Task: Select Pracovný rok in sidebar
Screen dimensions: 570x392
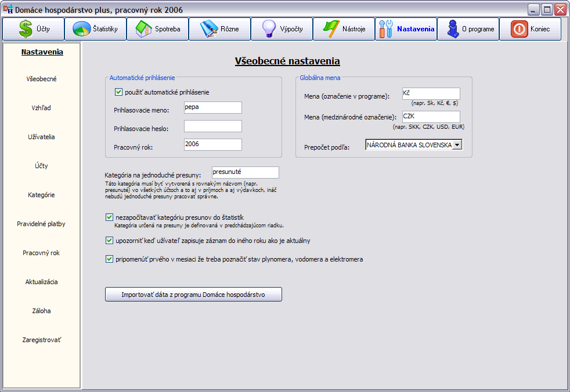Action: (41, 253)
